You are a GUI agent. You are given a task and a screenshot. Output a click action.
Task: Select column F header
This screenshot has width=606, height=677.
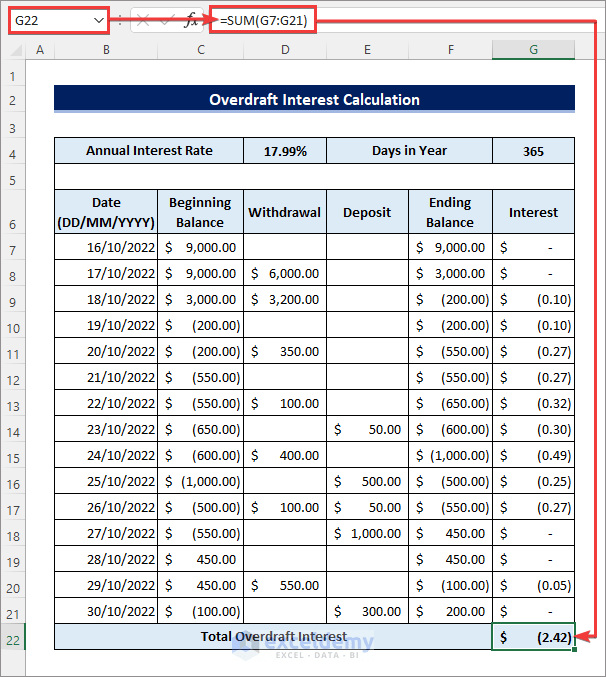pyautogui.click(x=451, y=50)
